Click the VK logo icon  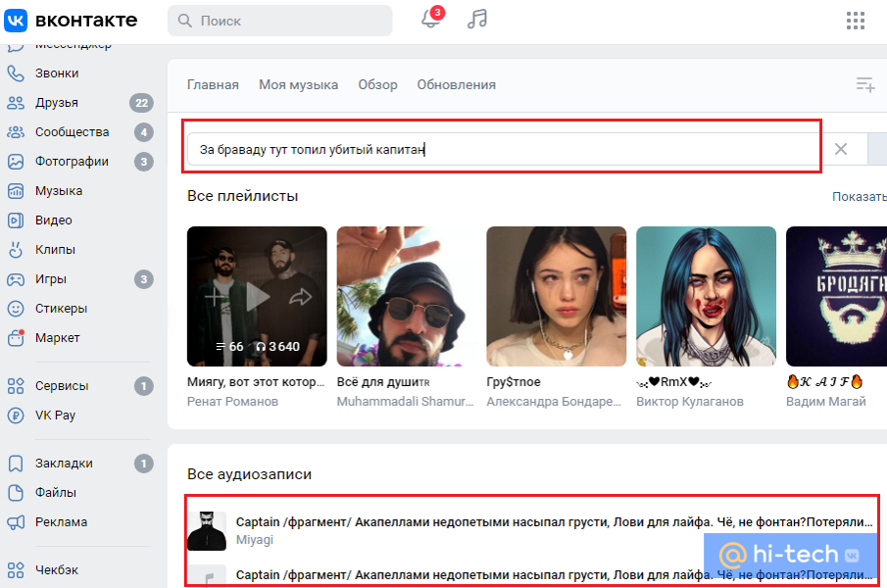pyautogui.click(x=16, y=21)
